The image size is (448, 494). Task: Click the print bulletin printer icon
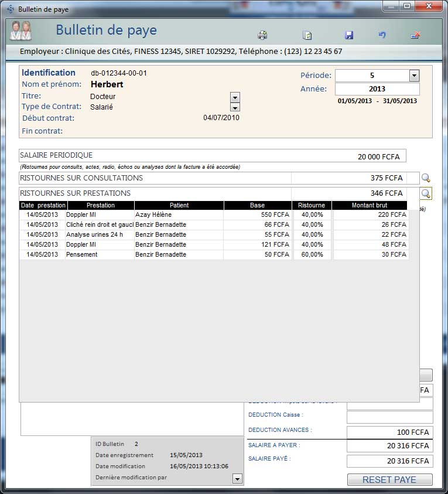coord(262,35)
